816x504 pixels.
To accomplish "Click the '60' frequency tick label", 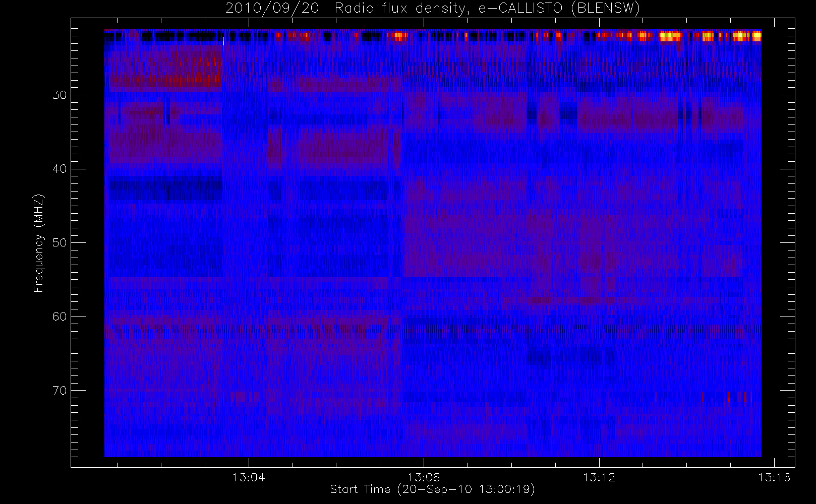I will click(60, 317).
